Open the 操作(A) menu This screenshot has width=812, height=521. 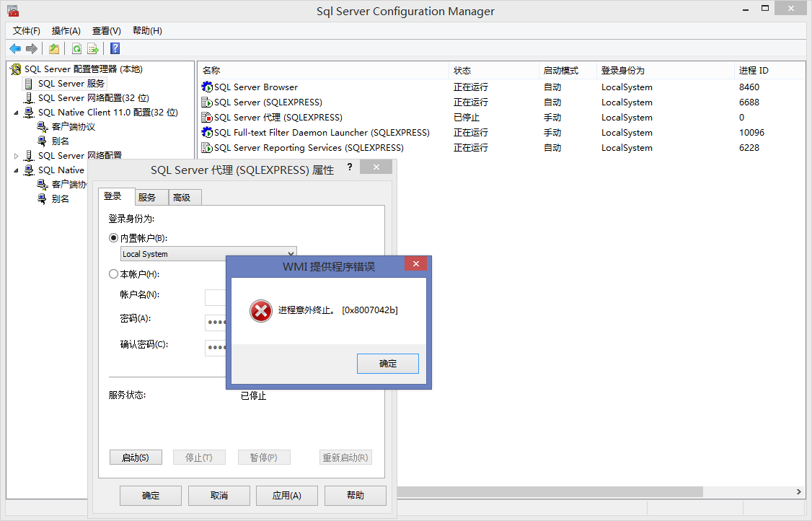coord(66,31)
